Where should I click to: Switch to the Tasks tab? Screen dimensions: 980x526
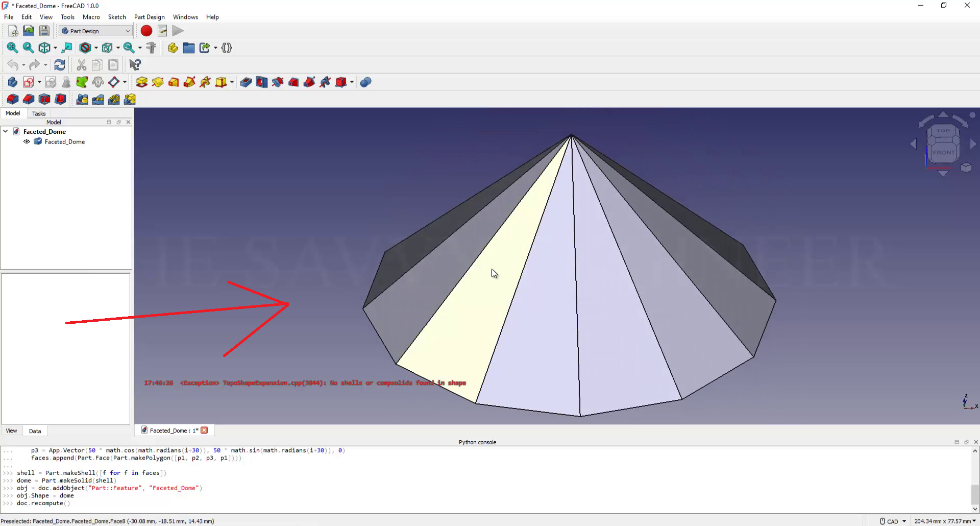[39, 113]
